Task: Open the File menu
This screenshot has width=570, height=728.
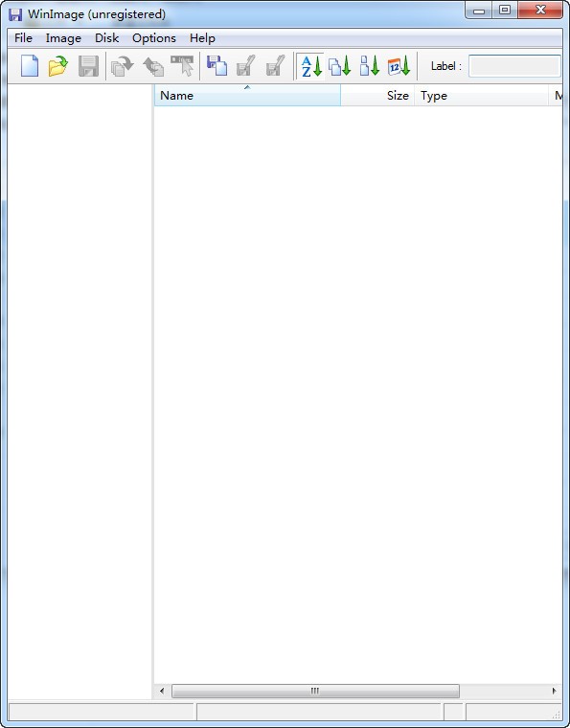Action: click(x=23, y=38)
